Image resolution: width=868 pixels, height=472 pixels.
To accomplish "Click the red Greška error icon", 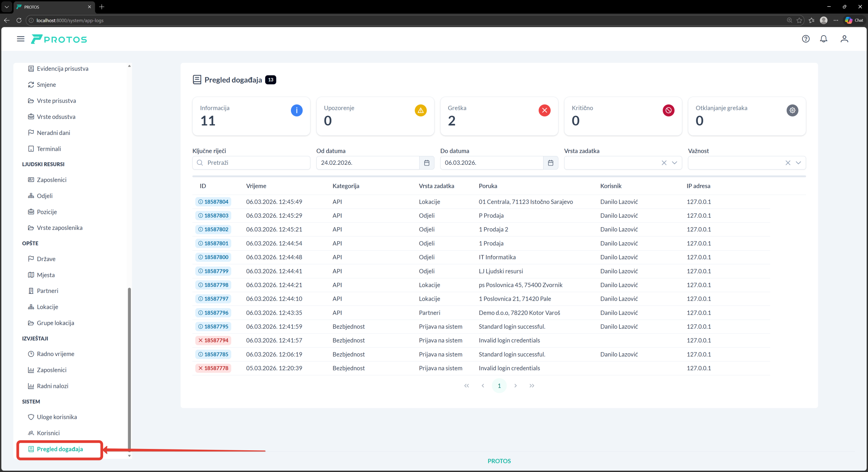I will (545, 110).
